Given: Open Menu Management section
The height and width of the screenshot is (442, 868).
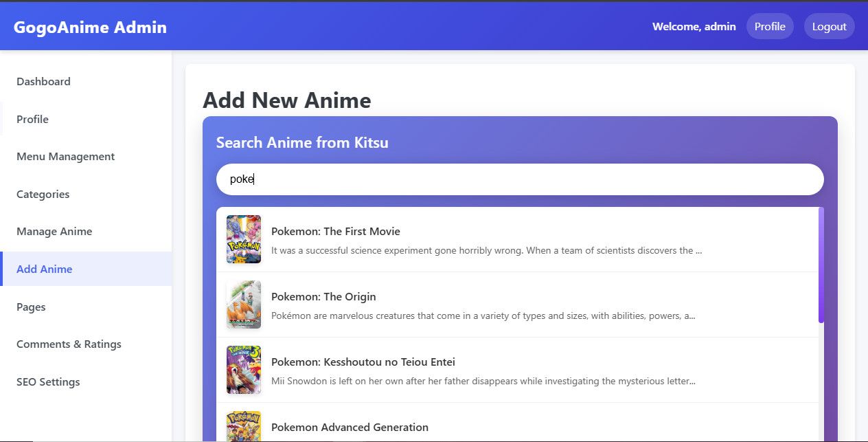Looking at the screenshot, I should pyautogui.click(x=65, y=156).
